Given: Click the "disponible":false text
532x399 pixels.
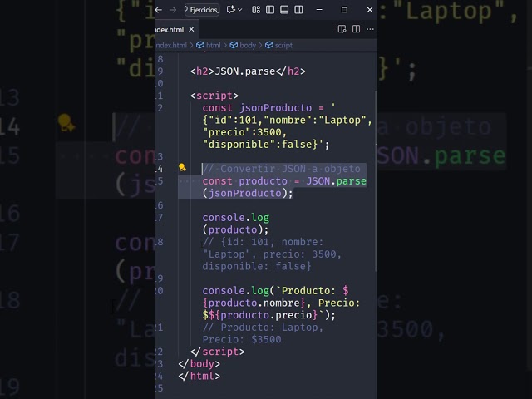Looking at the screenshot, I should (x=260, y=144).
